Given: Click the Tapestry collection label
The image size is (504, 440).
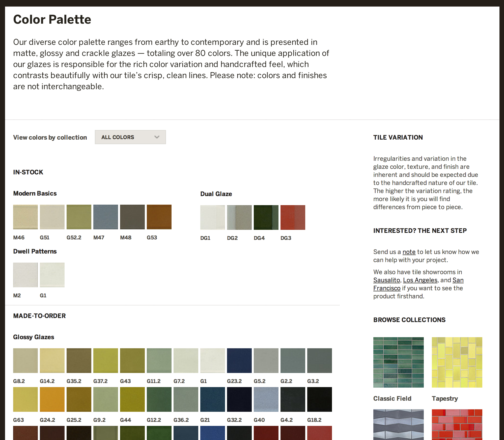Looking at the screenshot, I should 445,398.
